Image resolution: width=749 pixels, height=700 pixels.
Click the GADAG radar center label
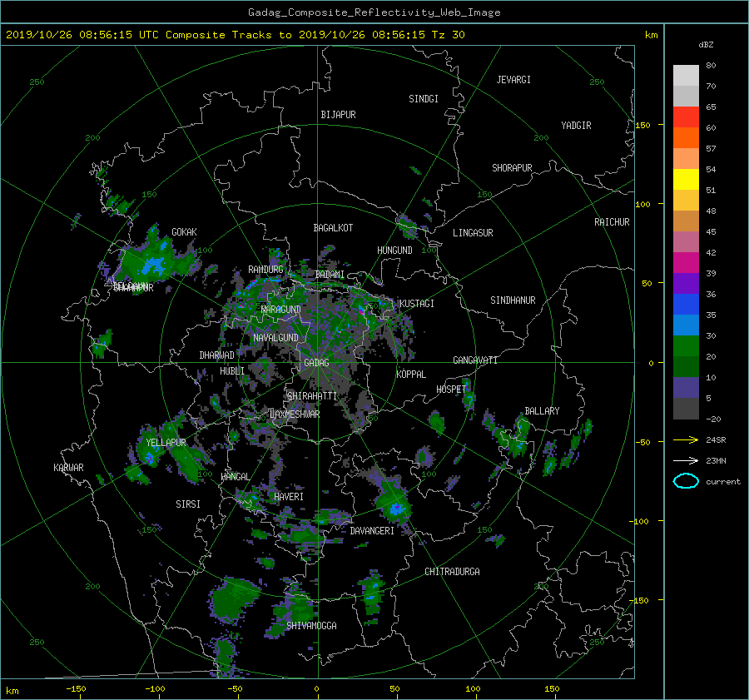point(317,363)
